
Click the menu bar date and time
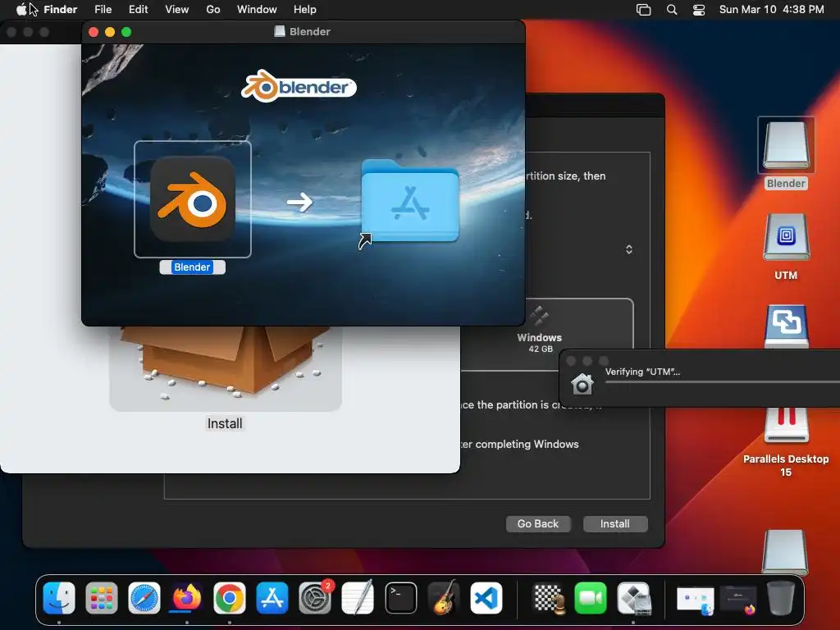tap(771, 10)
